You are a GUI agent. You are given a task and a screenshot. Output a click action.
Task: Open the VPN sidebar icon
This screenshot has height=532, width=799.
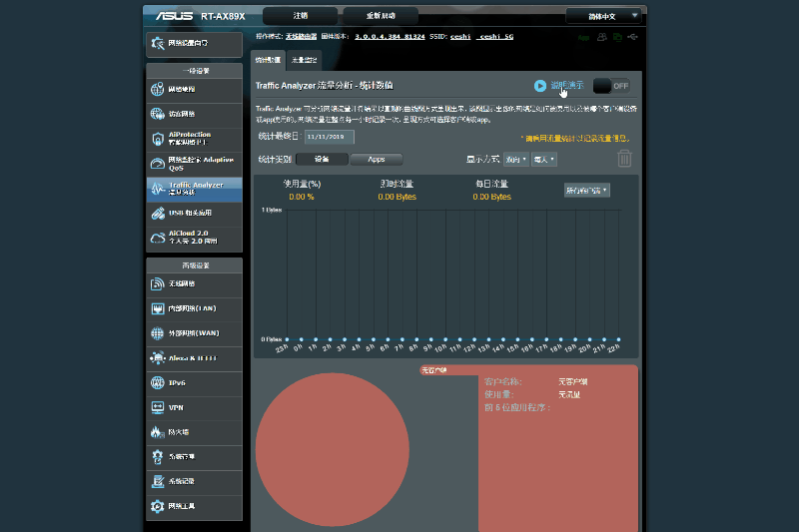point(158,407)
